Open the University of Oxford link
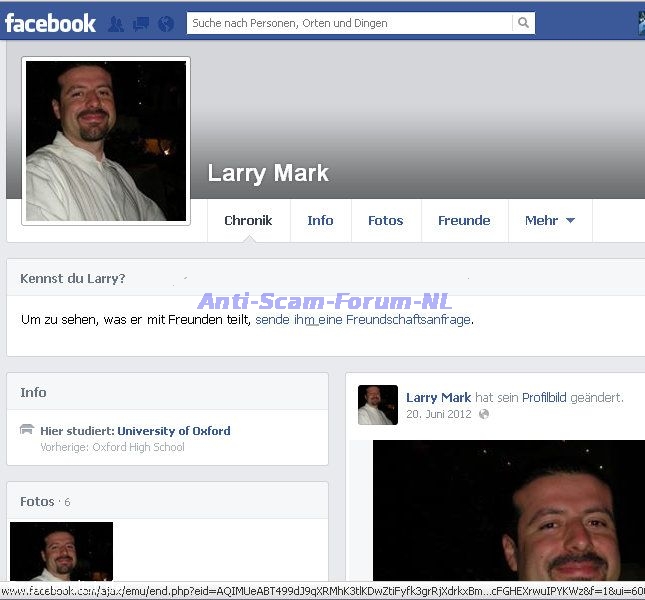Screen dimensions: 645x600 click(174, 431)
